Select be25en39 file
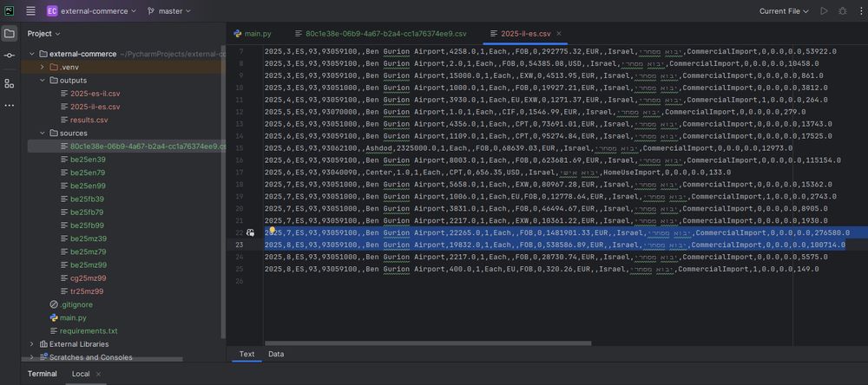 tap(88, 160)
